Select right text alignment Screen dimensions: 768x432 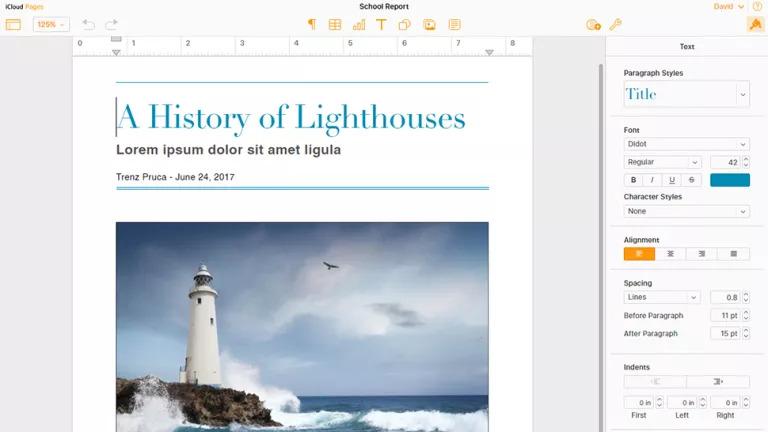click(702, 254)
